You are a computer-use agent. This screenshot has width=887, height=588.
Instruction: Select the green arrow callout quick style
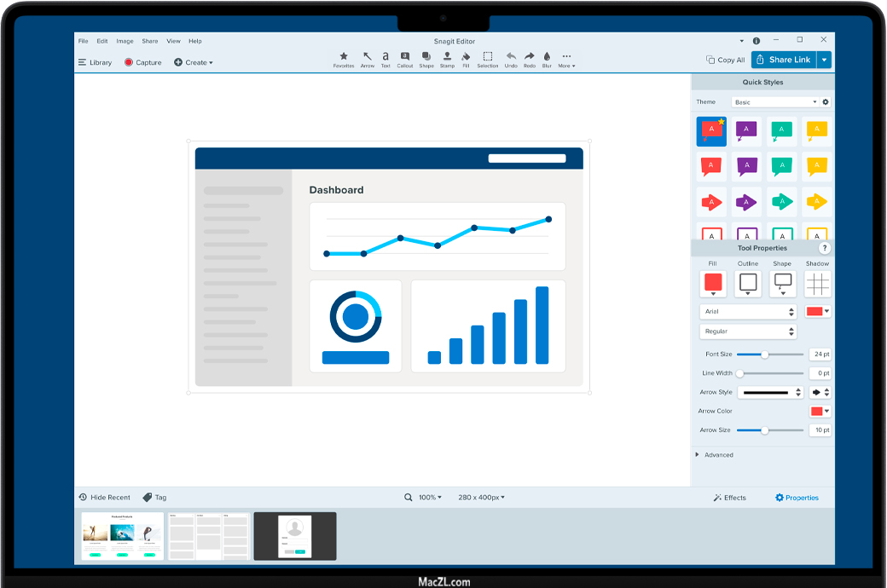click(782, 202)
